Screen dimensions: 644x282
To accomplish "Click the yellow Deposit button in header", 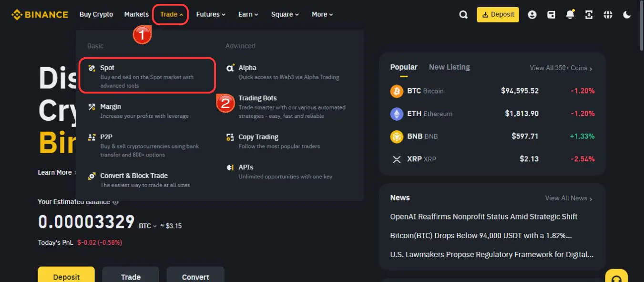I will tap(498, 14).
